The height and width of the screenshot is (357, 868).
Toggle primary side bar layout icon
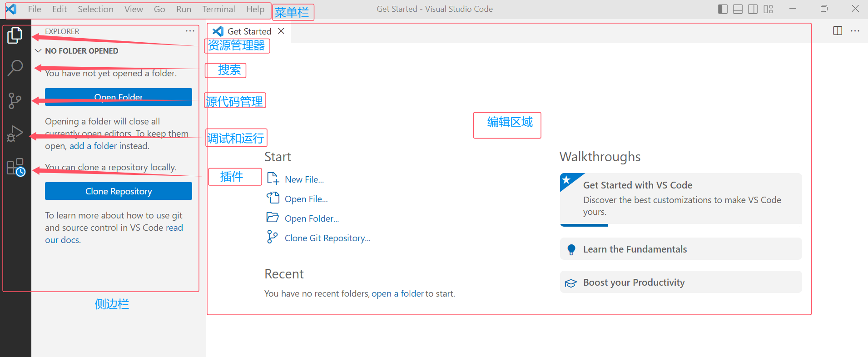coord(723,9)
